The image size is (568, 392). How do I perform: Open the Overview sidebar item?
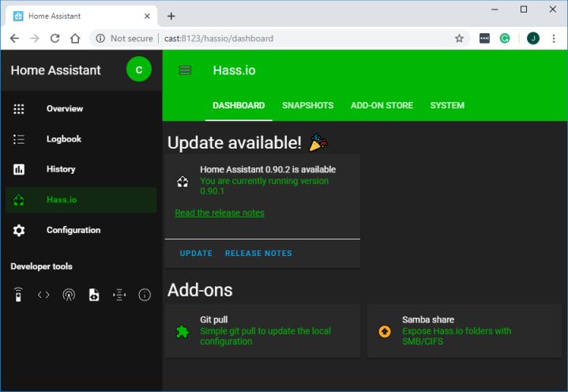tap(81, 109)
